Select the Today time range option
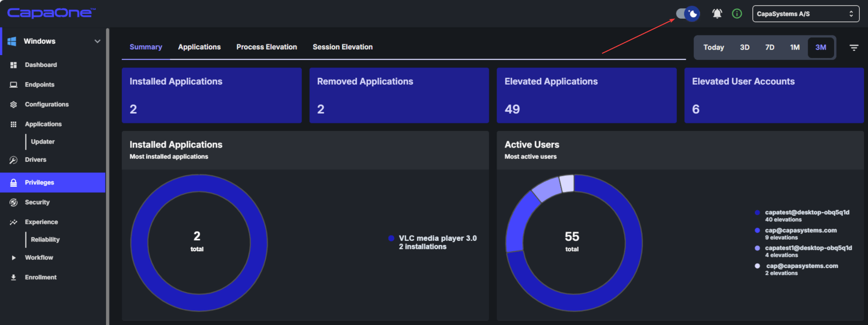 point(713,48)
